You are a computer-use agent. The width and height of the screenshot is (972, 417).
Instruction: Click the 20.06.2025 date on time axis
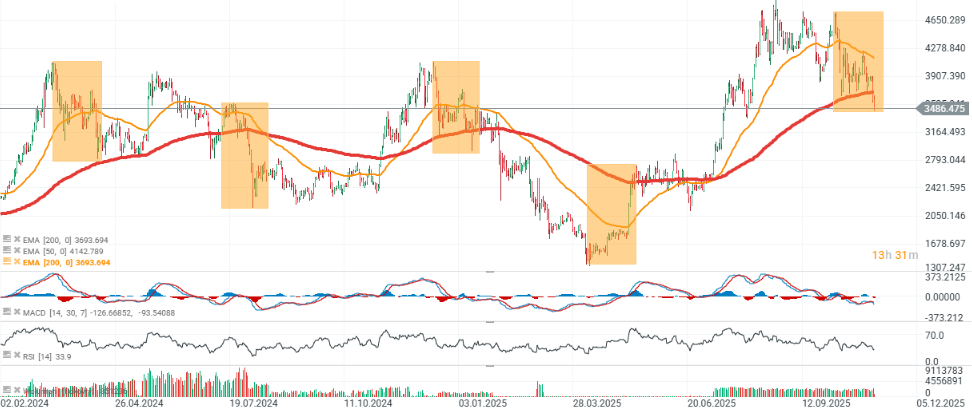click(712, 403)
